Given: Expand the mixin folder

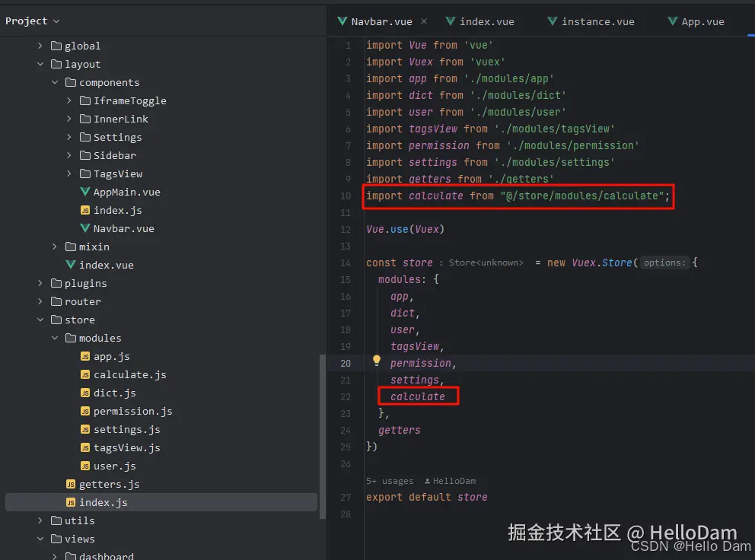Looking at the screenshot, I should pyautogui.click(x=55, y=247).
